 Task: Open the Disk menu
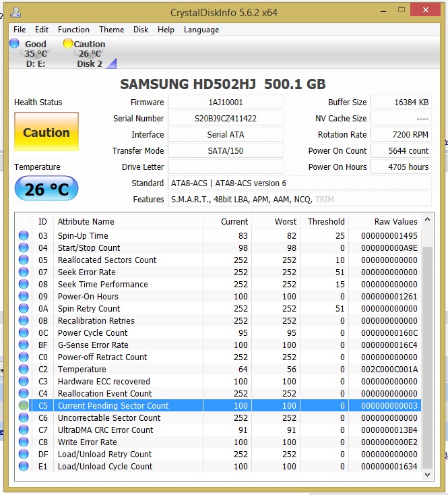141,30
